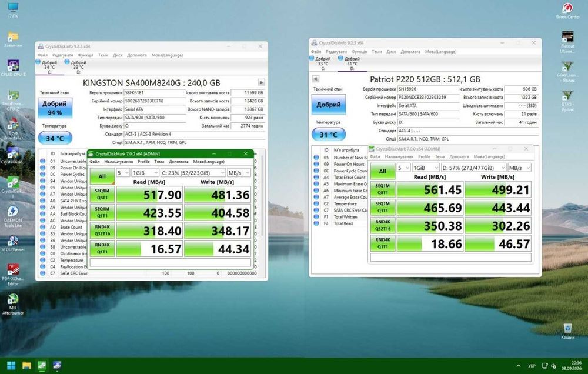The width and height of the screenshot is (588, 374).
Task: Open test count dropdown in D: CrystalDiskMark
Action: (x=403, y=168)
